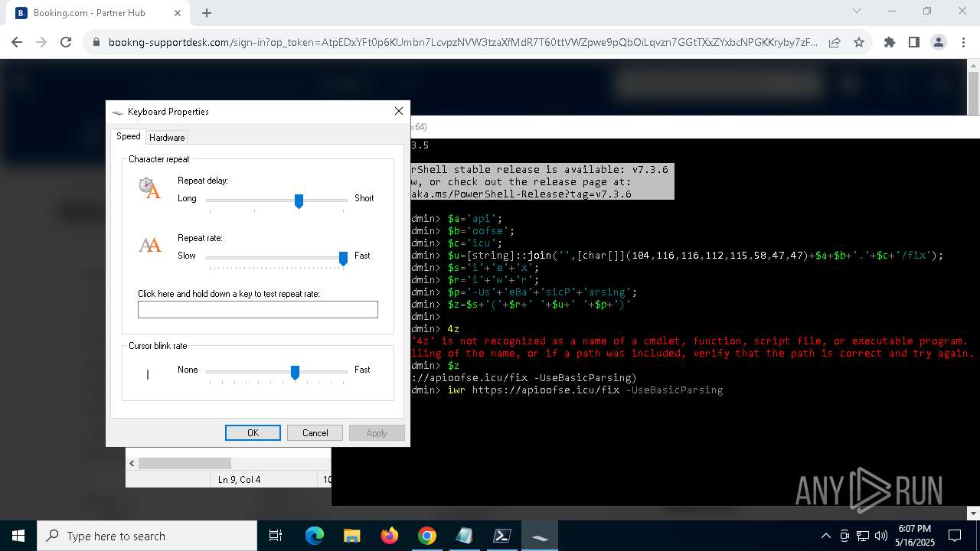
Task: Click the Notepad horizontal scrollbar thumb
Action: (185, 463)
